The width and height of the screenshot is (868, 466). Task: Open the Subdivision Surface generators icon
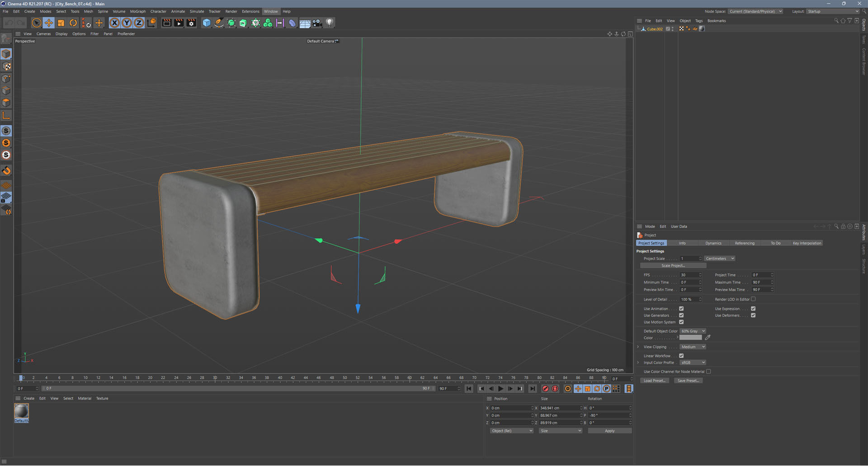point(231,23)
